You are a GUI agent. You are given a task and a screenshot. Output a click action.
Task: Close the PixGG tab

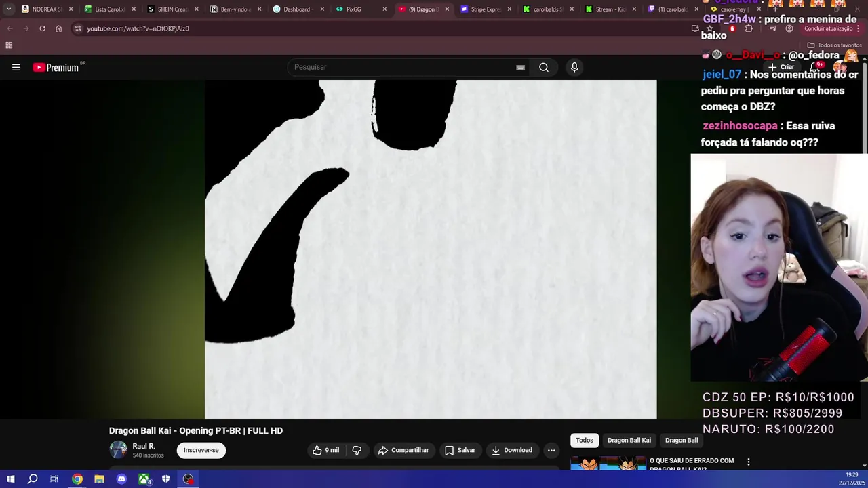pos(384,9)
